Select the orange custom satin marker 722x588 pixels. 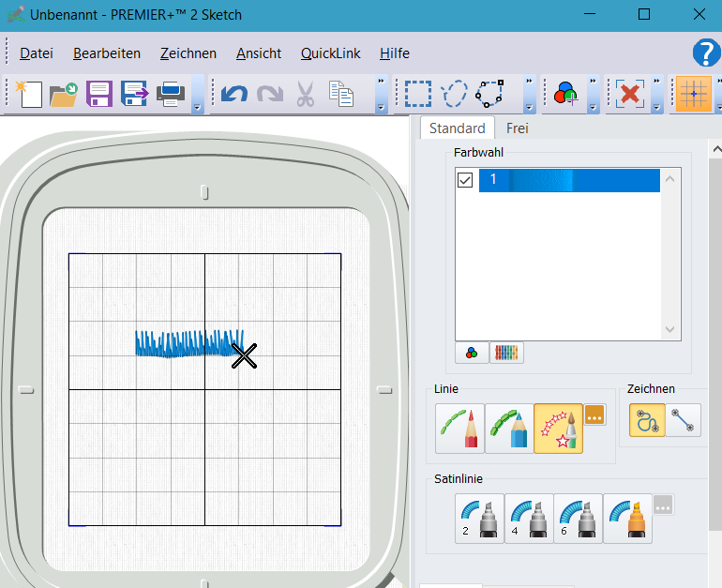click(627, 519)
